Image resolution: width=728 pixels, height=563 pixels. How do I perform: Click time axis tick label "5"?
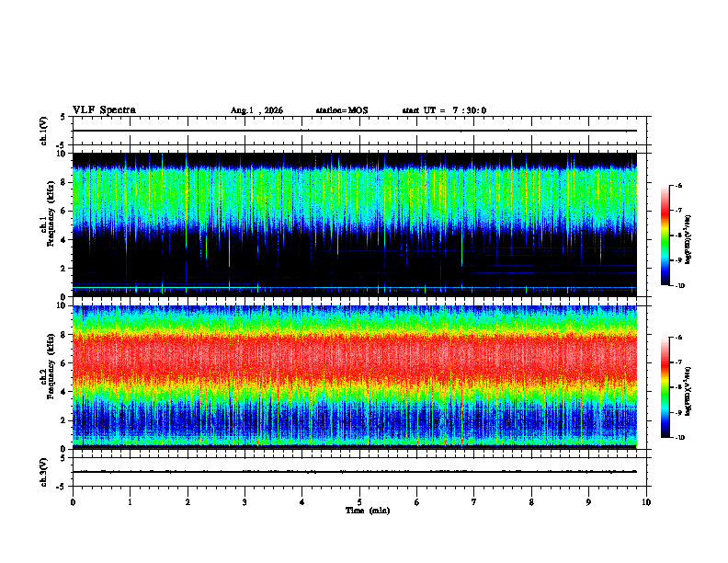click(359, 502)
